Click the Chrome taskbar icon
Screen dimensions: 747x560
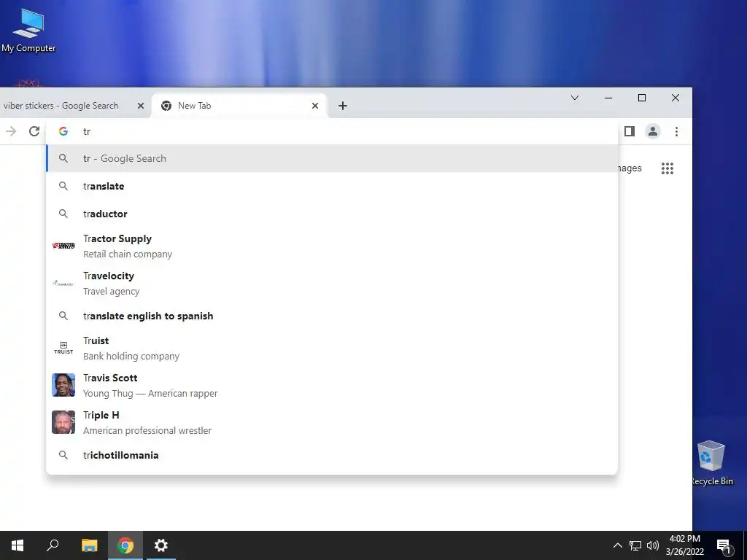click(x=125, y=545)
